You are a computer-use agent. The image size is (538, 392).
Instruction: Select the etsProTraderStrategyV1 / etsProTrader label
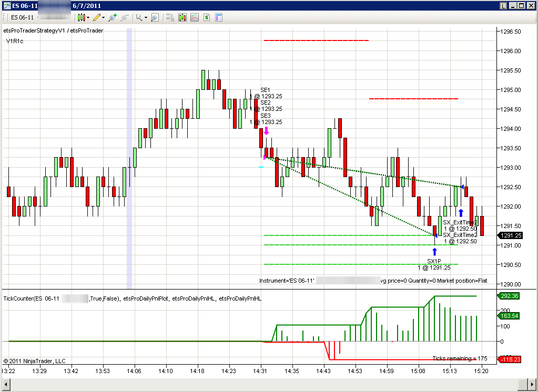[53, 30]
